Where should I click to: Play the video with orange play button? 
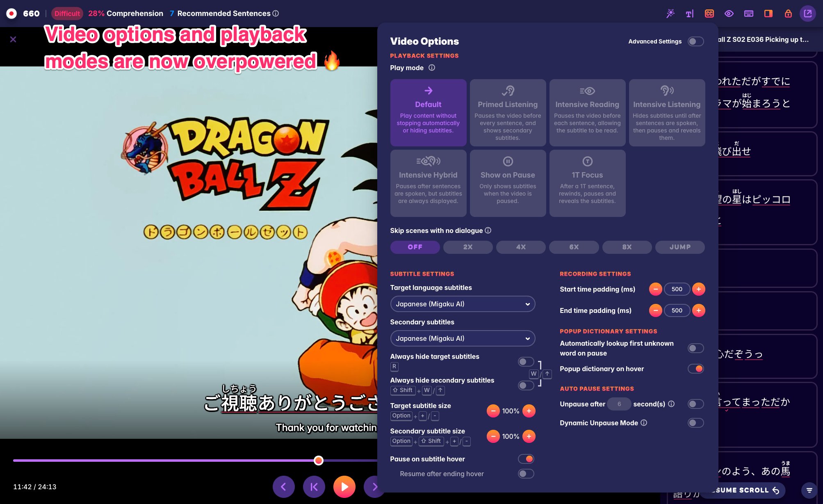pyautogui.click(x=344, y=487)
